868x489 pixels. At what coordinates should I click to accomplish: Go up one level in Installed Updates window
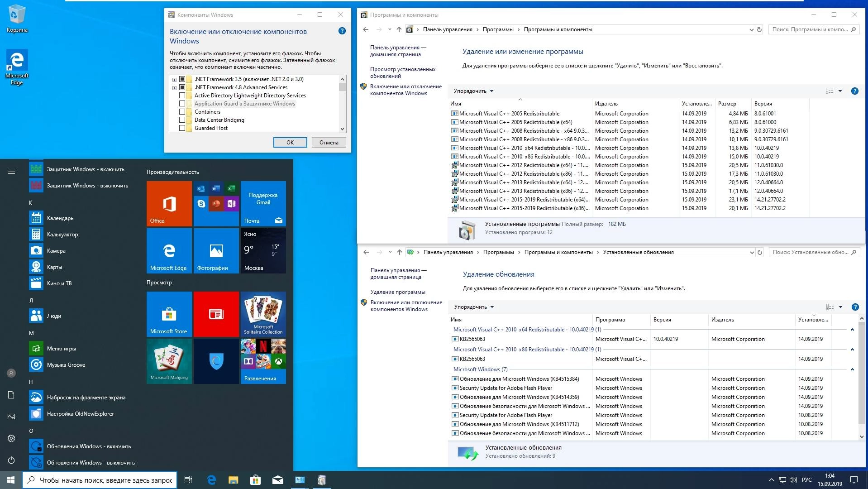(399, 252)
